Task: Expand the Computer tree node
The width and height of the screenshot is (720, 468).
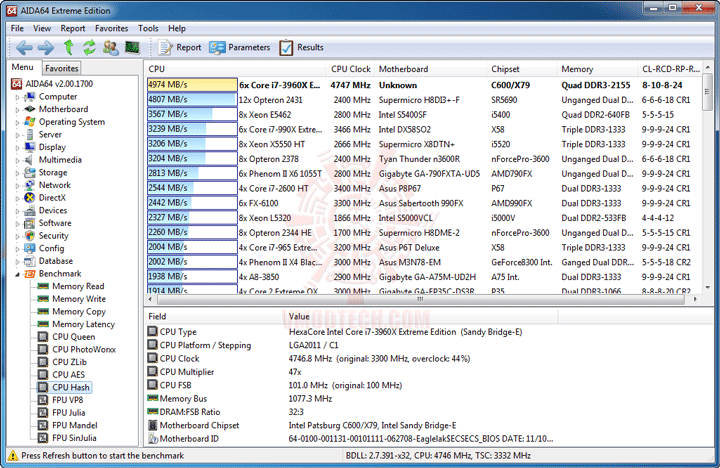Action: point(17,97)
